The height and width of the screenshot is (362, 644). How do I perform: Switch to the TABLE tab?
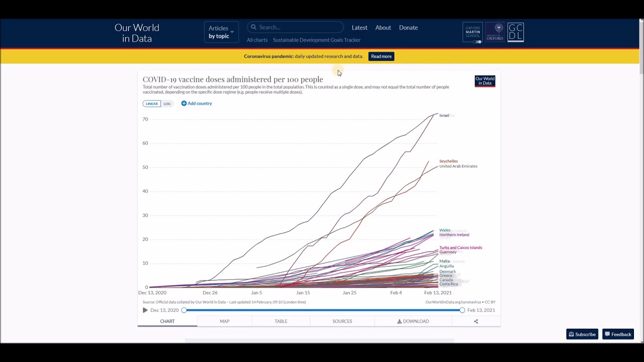[281, 321]
